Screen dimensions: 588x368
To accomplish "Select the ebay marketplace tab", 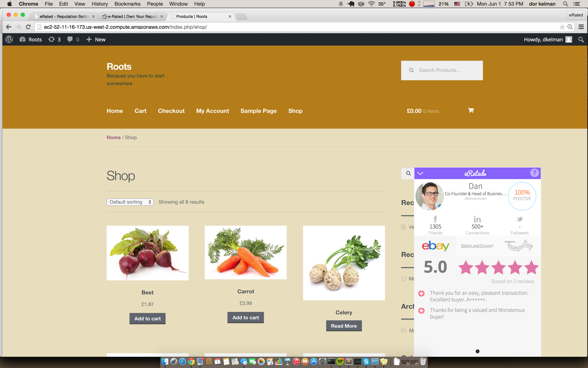I will [435, 246].
